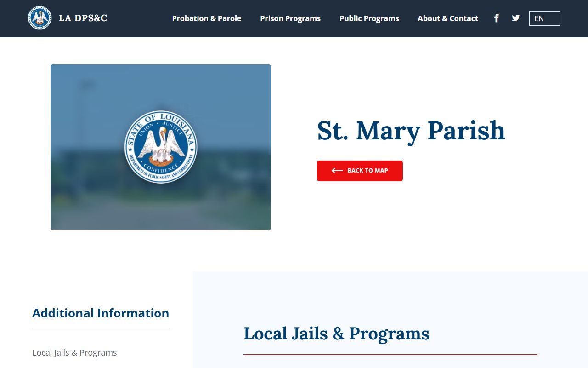Open the Probation & Parole menu
This screenshot has width=588, height=368.
pos(207,18)
